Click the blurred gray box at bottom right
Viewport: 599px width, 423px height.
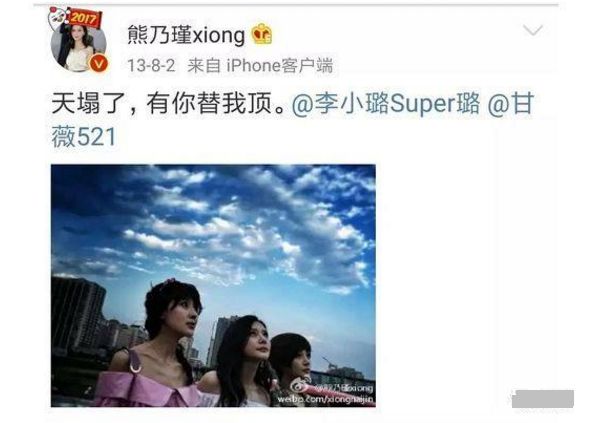click(x=543, y=399)
